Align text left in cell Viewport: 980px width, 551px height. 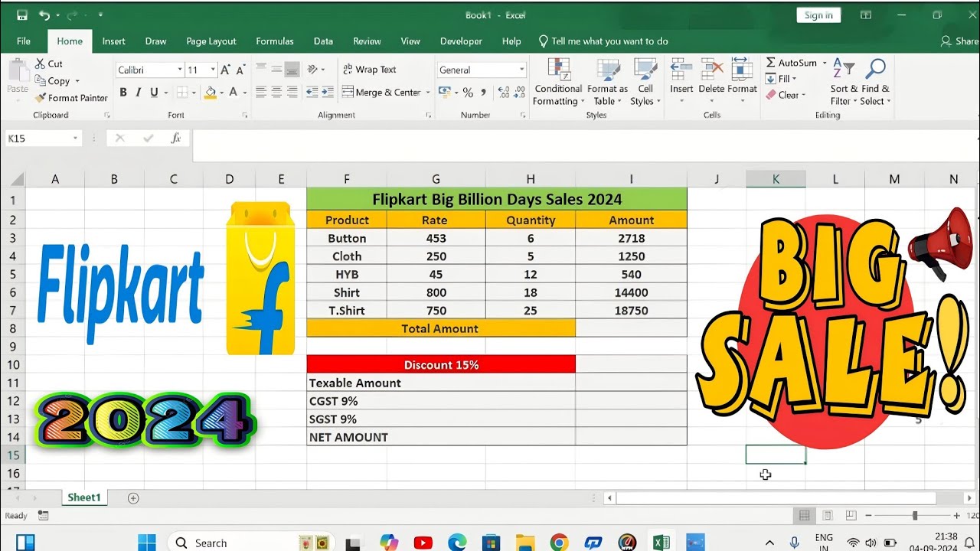pyautogui.click(x=260, y=93)
